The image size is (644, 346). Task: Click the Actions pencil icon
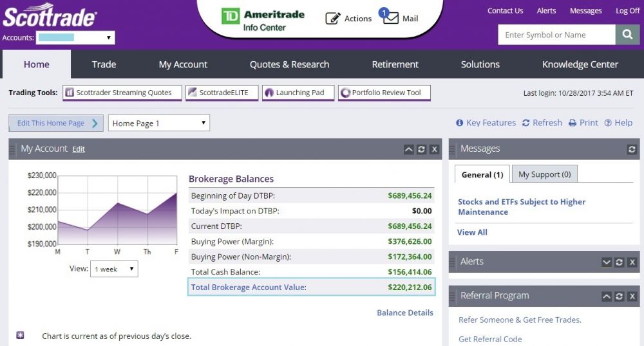click(332, 19)
